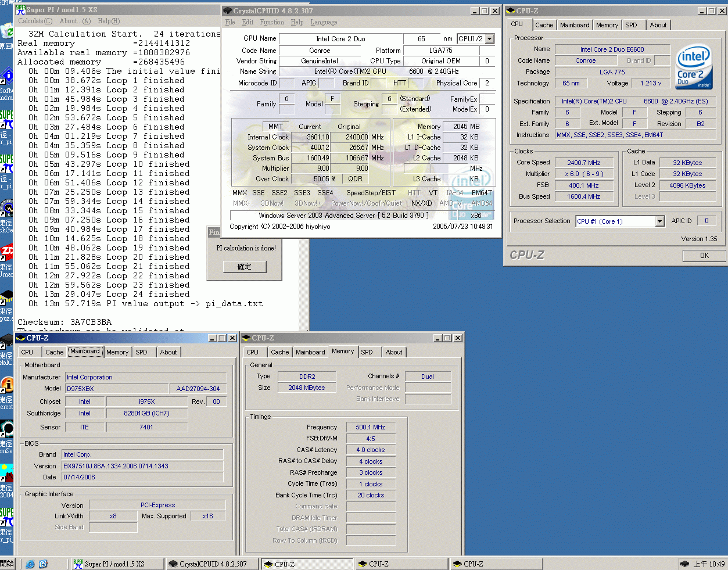The height and width of the screenshot is (570, 728).
Task: Select About tab in Memory CPU-Z window
Action: tap(394, 352)
